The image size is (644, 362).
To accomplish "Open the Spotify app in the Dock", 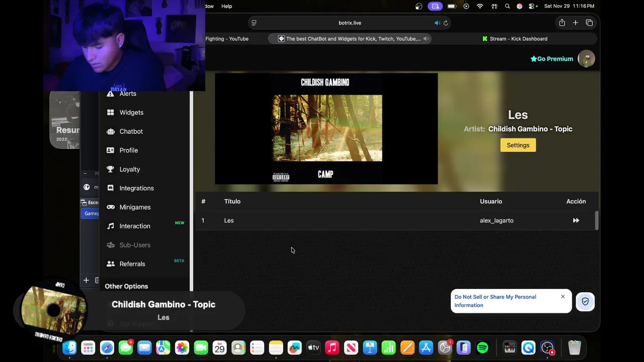I will [x=482, y=347].
